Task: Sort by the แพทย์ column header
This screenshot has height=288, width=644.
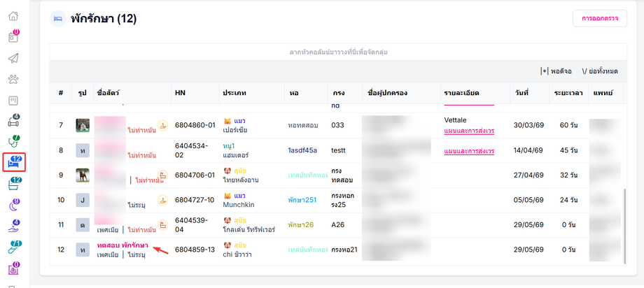Action: (x=605, y=93)
